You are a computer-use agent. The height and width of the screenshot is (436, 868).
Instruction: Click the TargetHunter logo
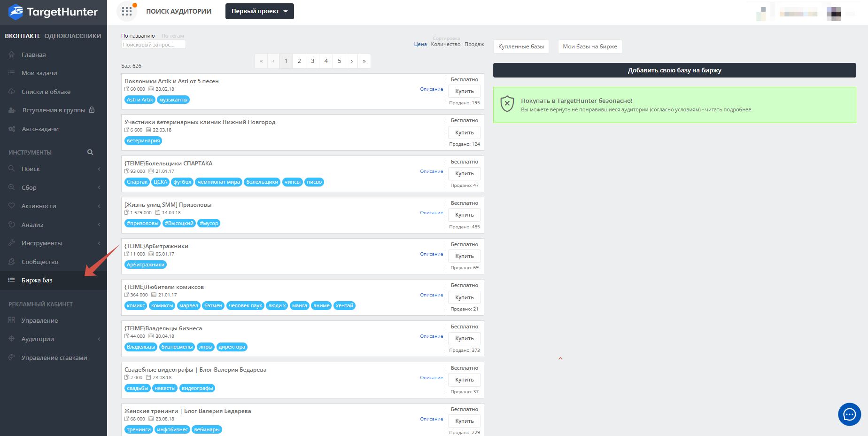click(53, 12)
